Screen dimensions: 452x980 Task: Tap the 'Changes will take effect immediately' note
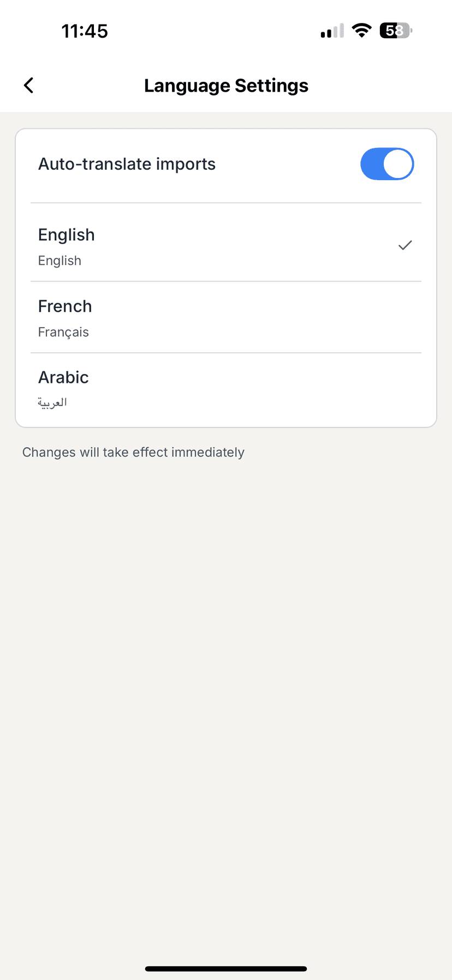[133, 453]
